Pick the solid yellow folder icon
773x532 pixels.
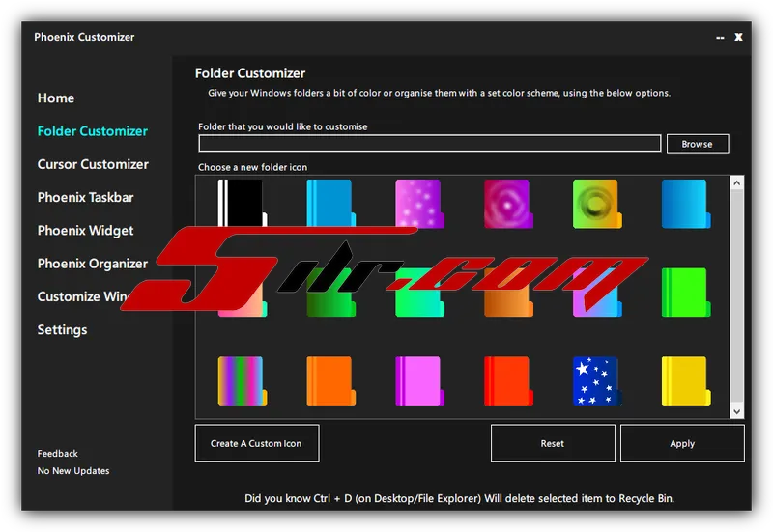click(686, 380)
